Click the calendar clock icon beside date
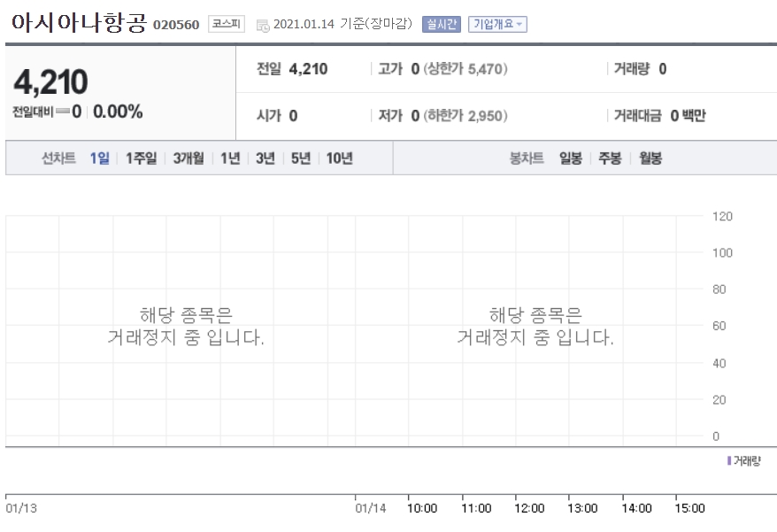This screenshot has width=777, height=532. (263, 26)
